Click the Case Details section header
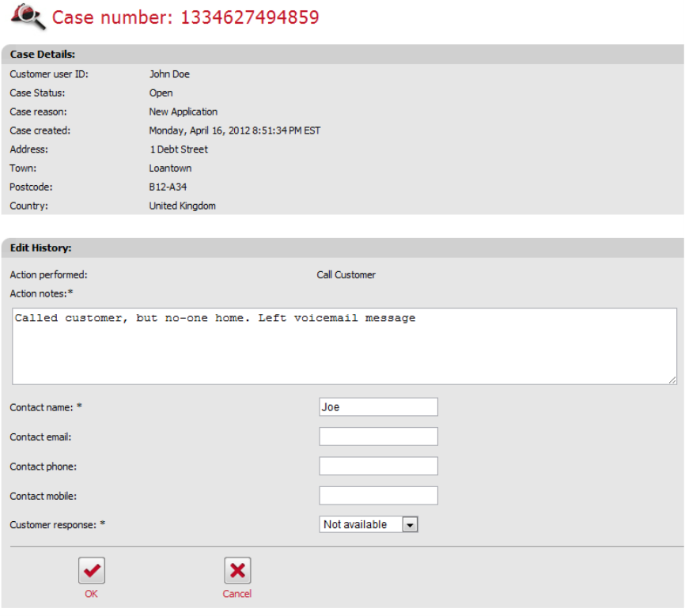Viewport: 685px width, 616px height. 43,55
